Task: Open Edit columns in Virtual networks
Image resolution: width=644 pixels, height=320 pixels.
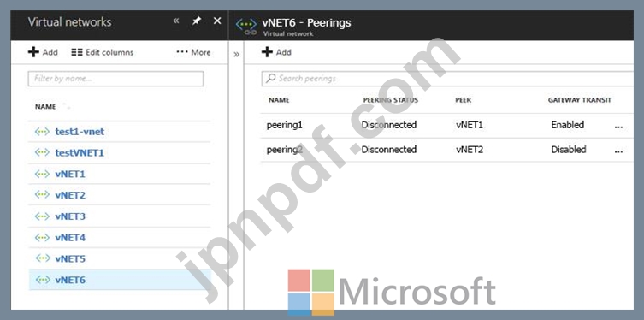Action: pyautogui.click(x=103, y=52)
